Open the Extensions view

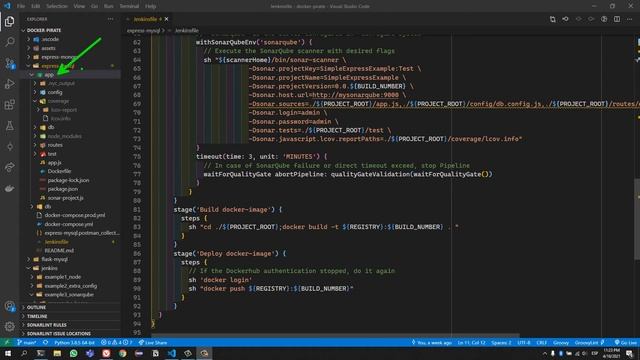click(x=9, y=105)
